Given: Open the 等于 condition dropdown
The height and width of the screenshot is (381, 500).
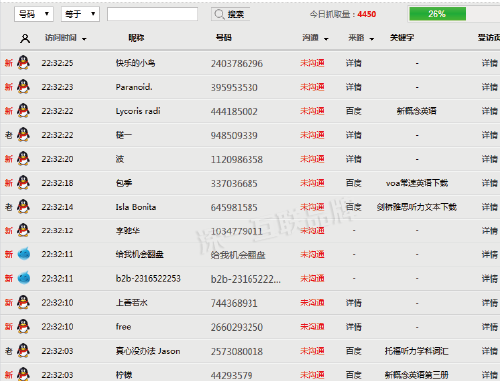Looking at the screenshot, I should click(x=80, y=14).
